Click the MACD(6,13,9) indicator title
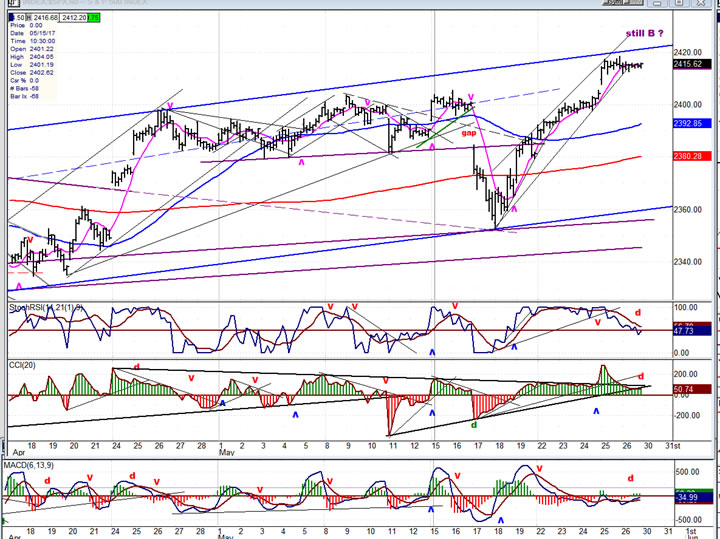The height and width of the screenshot is (539, 720). [28, 466]
